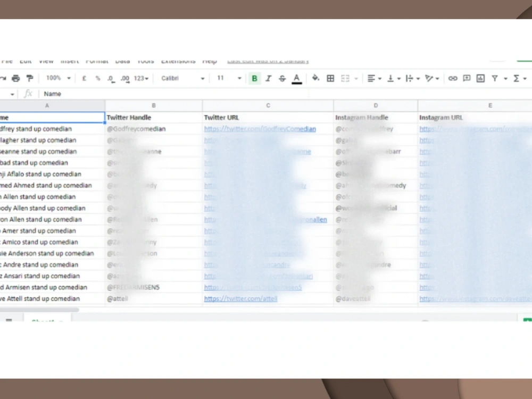Click the functions sigma icon
The height and width of the screenshot is (399, 532).
pyautogui.click(x=517, y=78)
